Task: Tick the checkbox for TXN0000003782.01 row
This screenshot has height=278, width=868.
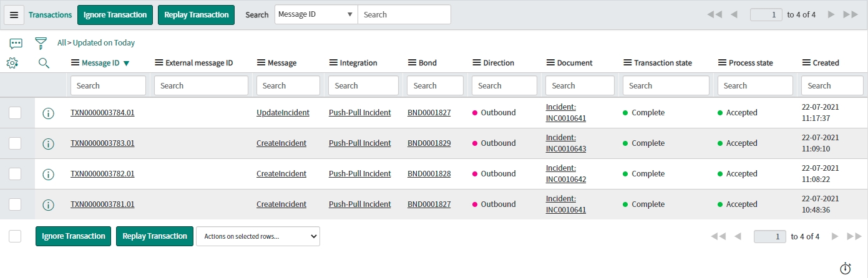Action: pyautogui.click(x=15, y=174)
